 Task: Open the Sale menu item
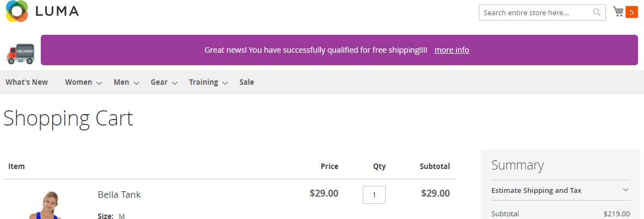246,82
